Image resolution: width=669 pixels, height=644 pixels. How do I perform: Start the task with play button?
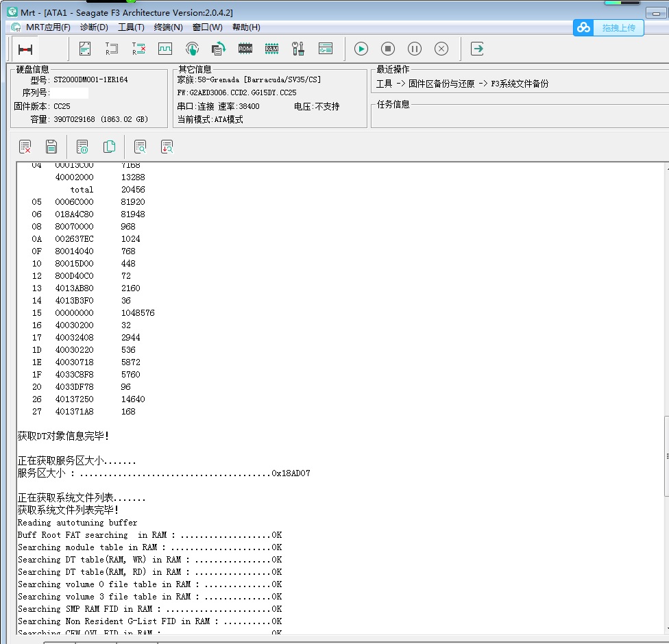tap(361, 49)
